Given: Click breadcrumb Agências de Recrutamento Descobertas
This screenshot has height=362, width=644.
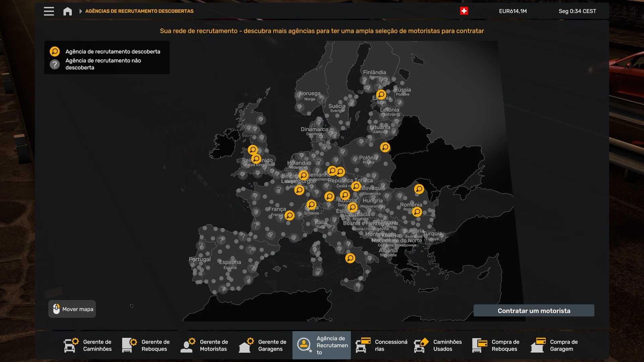Looking at the screenshot, I should pos(139,11).
